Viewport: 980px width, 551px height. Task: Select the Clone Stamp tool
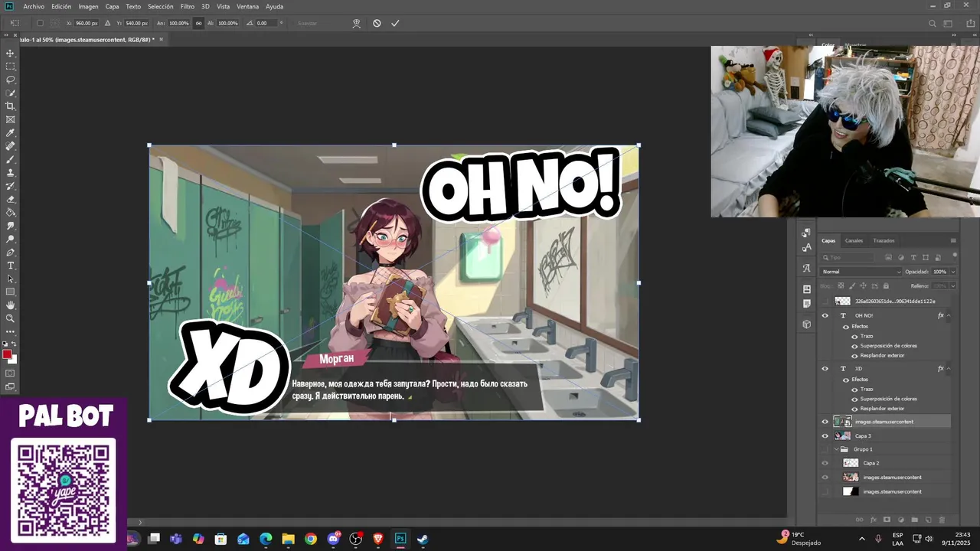point(10,173)
